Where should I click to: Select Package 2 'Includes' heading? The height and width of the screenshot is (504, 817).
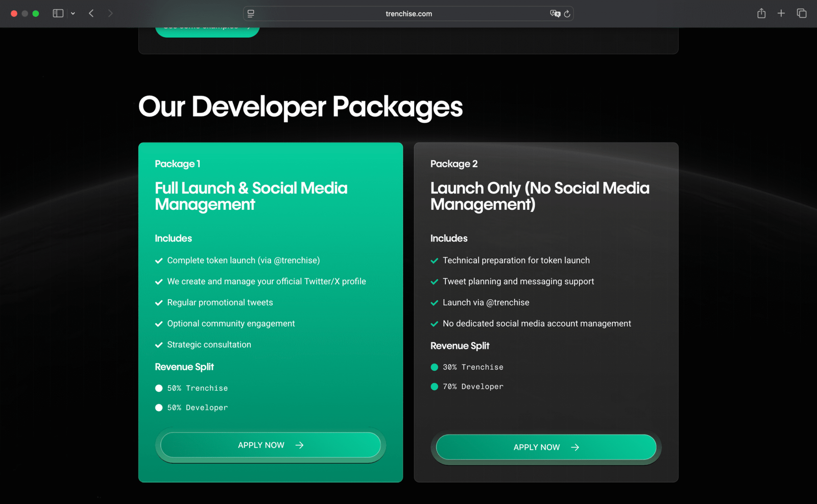tap(449, 238)
